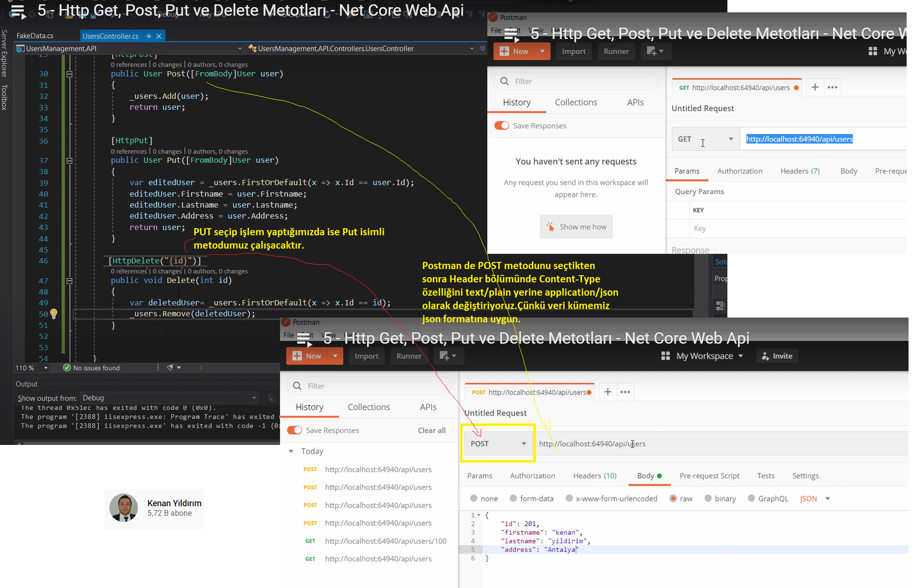Screen dimensions: 919x588
Task: Open Collections tab in lower Postman sidebar
Action: click(368, 407)
